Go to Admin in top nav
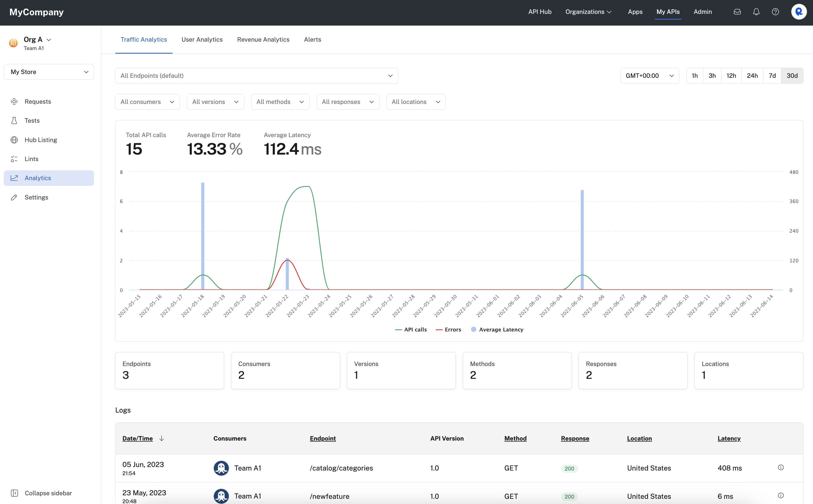 pos(702,12)
